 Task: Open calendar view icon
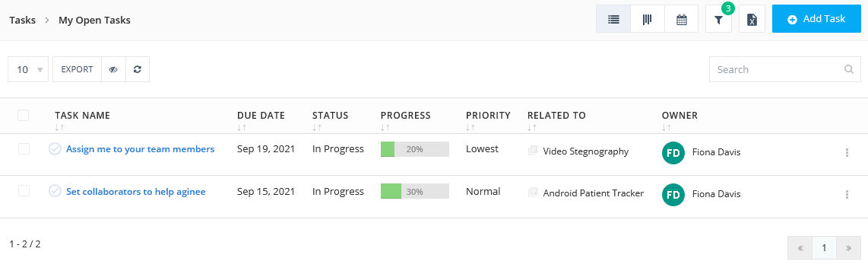pos(682,20)
